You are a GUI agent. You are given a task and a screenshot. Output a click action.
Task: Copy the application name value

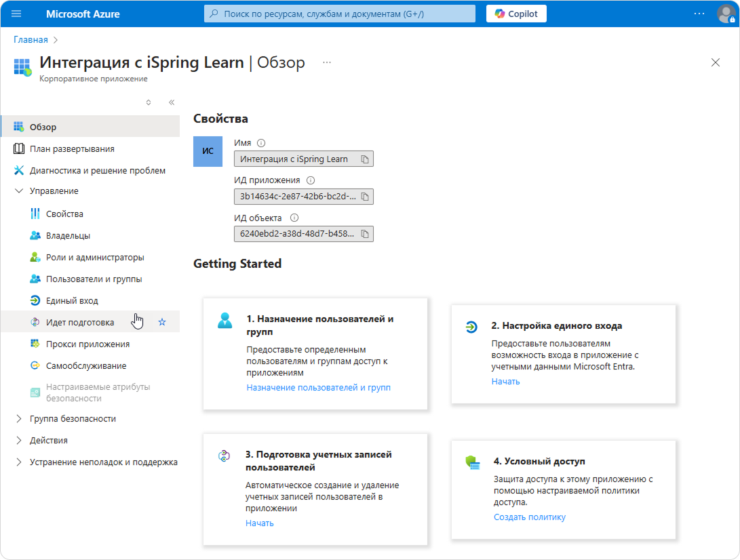[x=365, y=159]
